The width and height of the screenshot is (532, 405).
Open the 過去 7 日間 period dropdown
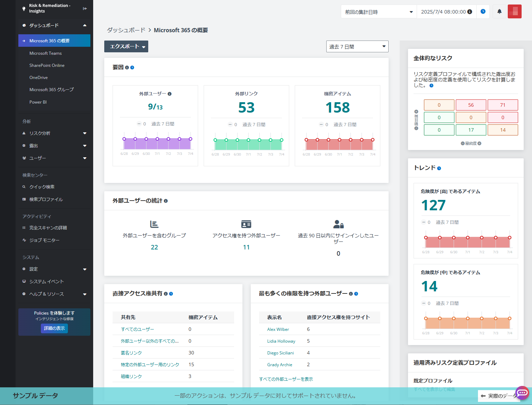click(357, 46)
